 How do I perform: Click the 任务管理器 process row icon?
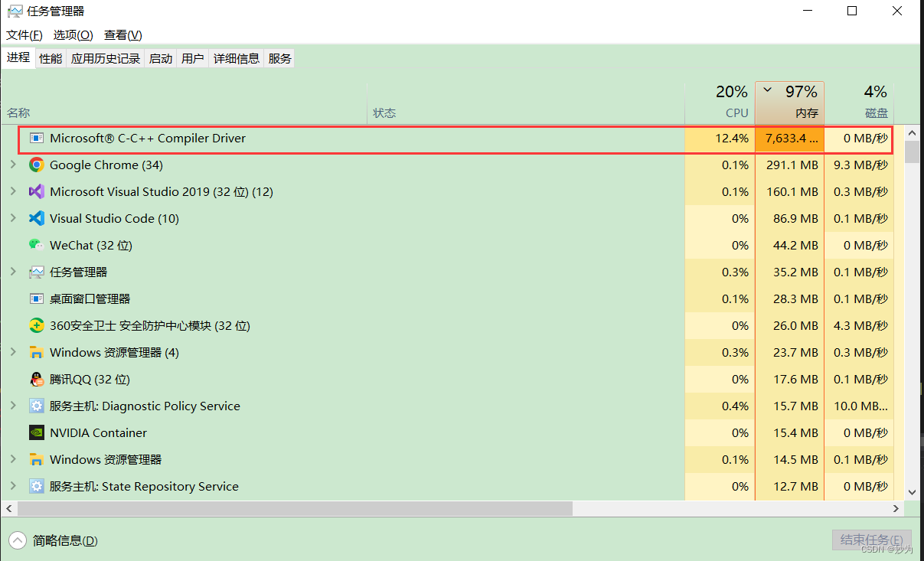coord(37,272)
